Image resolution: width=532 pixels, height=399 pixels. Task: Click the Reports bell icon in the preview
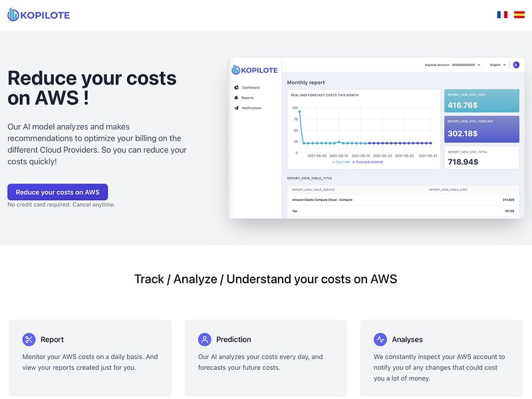click(x=236, y=98)
